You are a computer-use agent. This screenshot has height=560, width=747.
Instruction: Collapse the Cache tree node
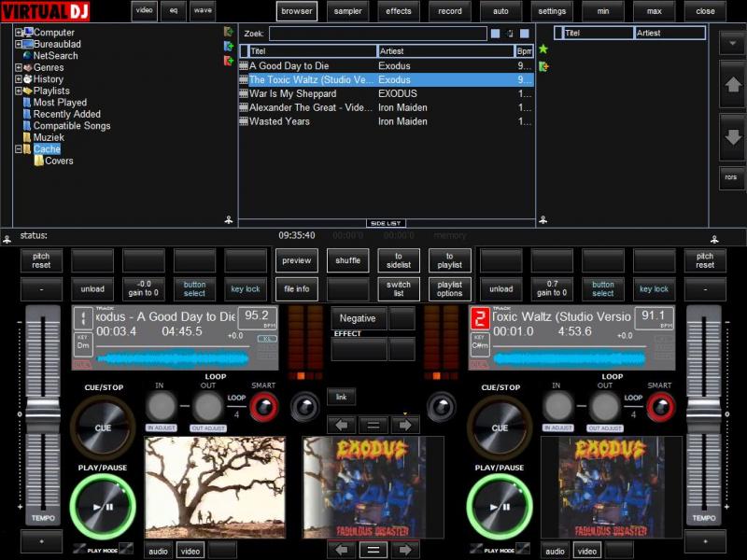[x=18, y=149]
